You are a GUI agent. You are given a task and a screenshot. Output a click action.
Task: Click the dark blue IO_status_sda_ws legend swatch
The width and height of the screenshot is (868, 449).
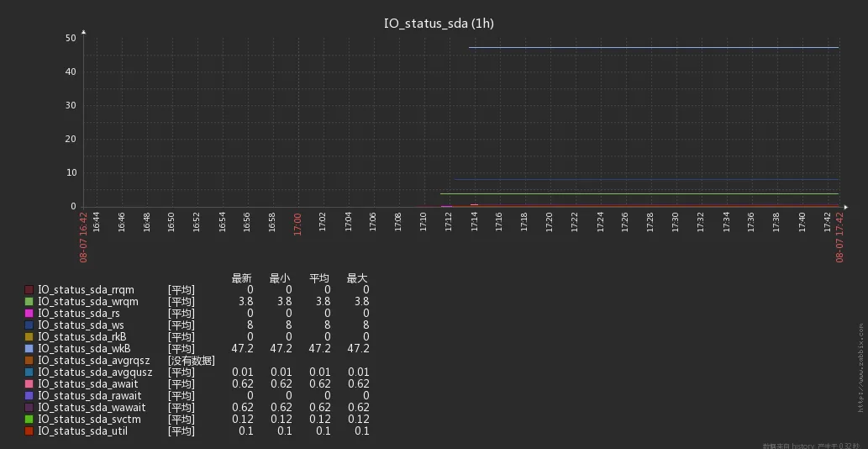pos(29,325)
